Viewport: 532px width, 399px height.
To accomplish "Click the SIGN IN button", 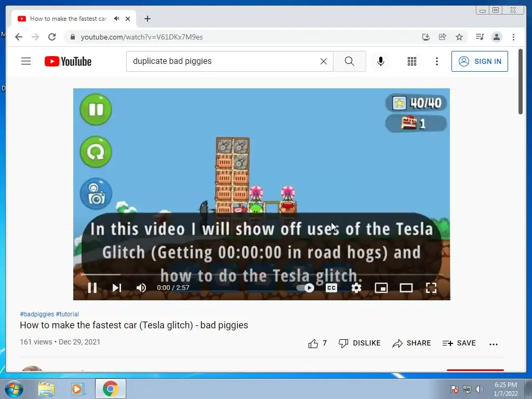I will [x=480, y=61].
